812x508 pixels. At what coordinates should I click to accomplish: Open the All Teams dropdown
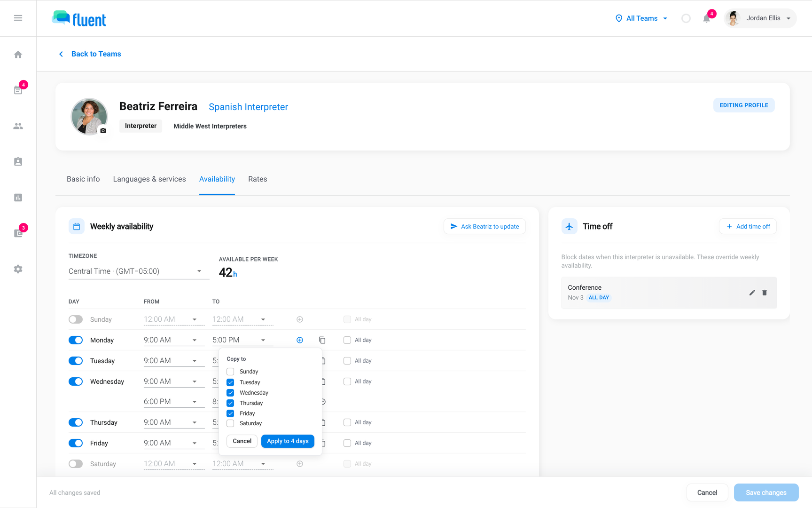(641, 18)
